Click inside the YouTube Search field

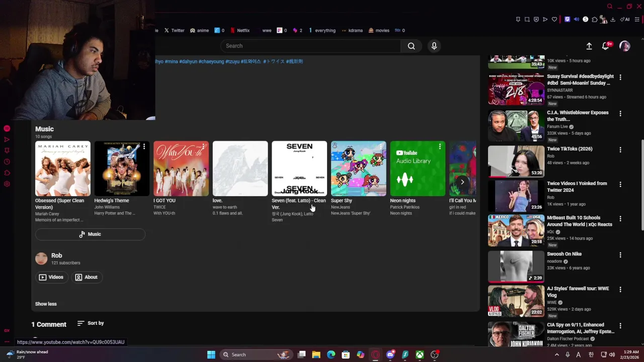click(x=310, y=46)
